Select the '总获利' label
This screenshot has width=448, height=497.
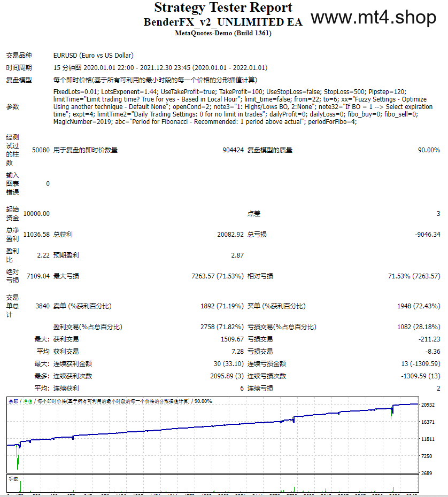63,235
